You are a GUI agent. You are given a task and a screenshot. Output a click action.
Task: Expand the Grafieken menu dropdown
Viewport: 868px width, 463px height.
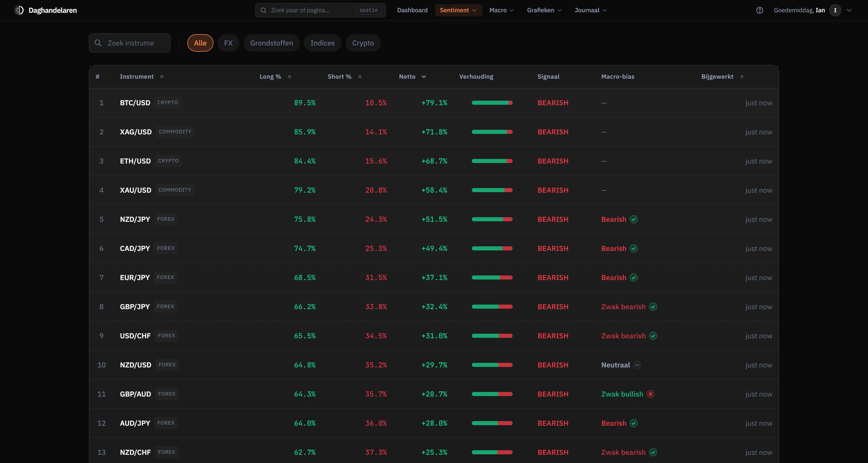[x=544, y=10]
